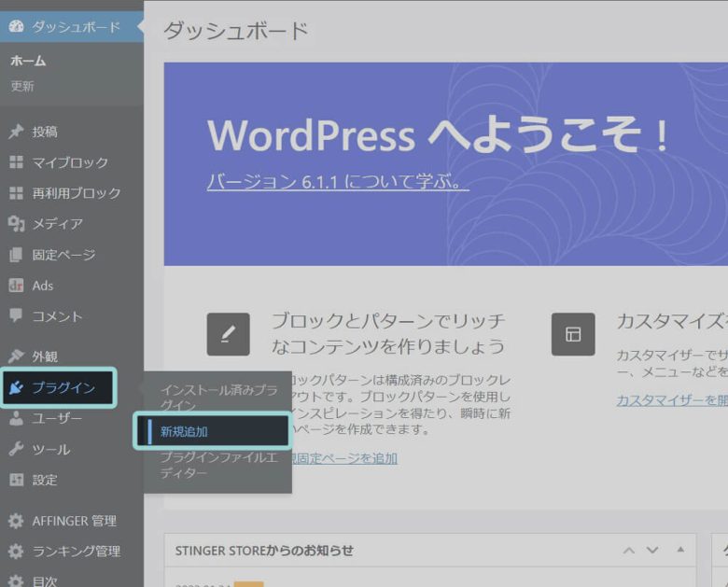The height and width of the screenshot is (587, 728).
Task: Click the 再利用ブロック grid icon
Action: [x=16, y=193]
